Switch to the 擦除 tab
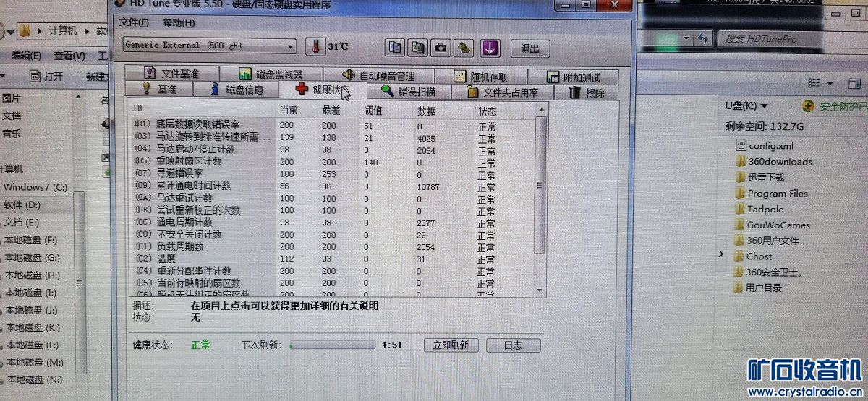 pyautogui.click(x=586, y=92)
